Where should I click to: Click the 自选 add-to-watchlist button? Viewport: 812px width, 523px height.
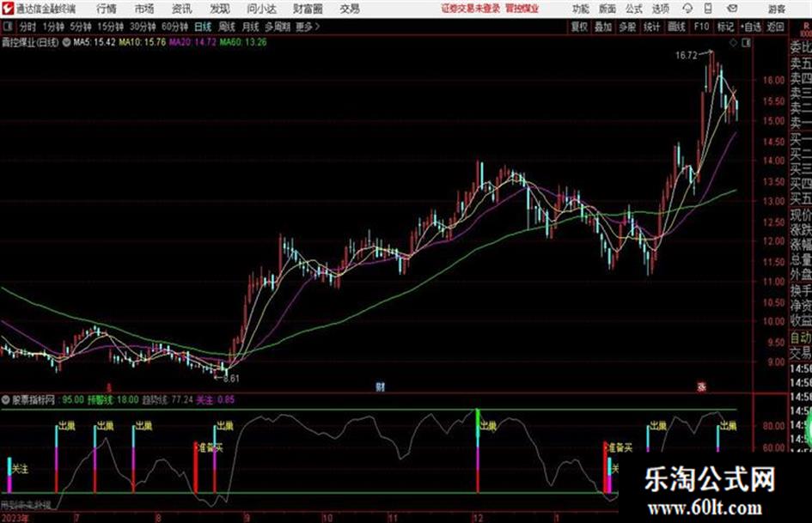750,27
